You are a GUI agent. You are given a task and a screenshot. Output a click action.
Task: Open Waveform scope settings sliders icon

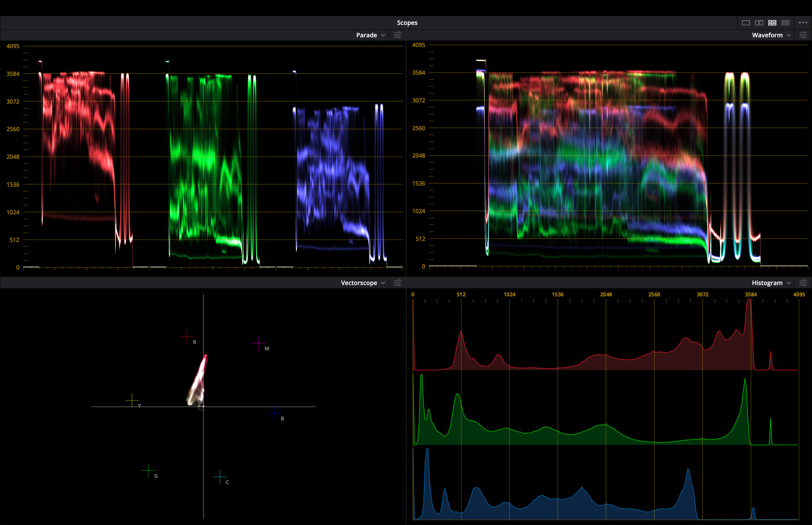803,35
